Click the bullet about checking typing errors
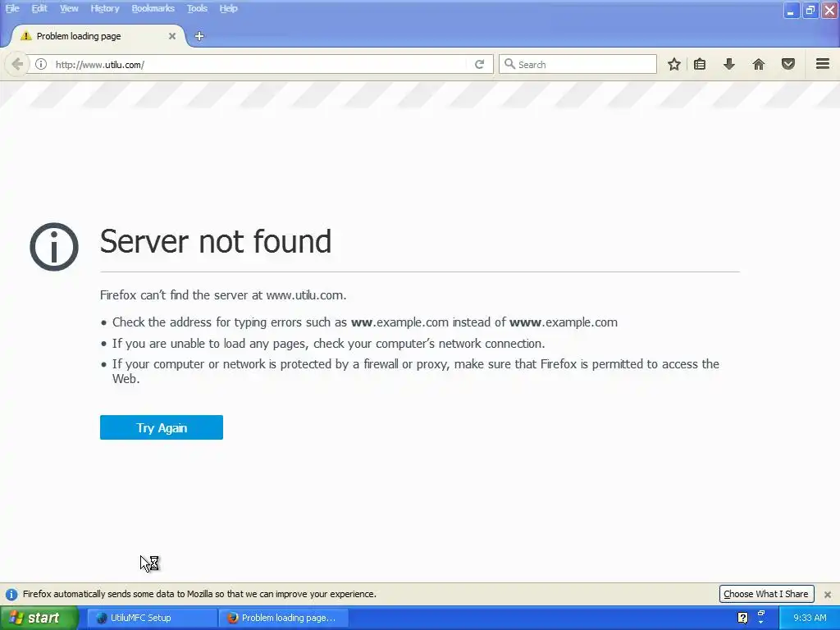Viewport: 840px width, 630px height. pyautogui.click(x=365, y=322)
